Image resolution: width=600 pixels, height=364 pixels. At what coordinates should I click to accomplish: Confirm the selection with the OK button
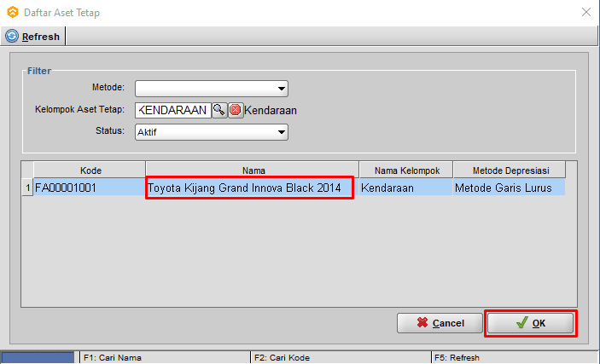531,323
